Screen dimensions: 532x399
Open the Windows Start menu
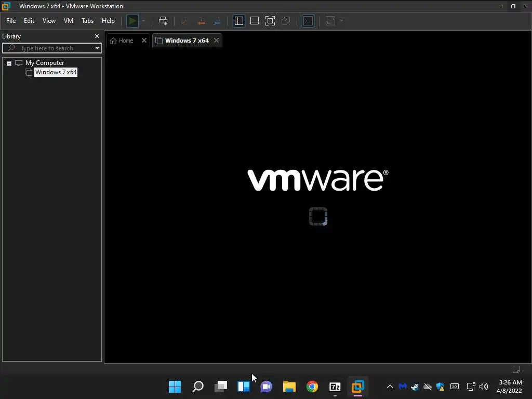[175, 387]
